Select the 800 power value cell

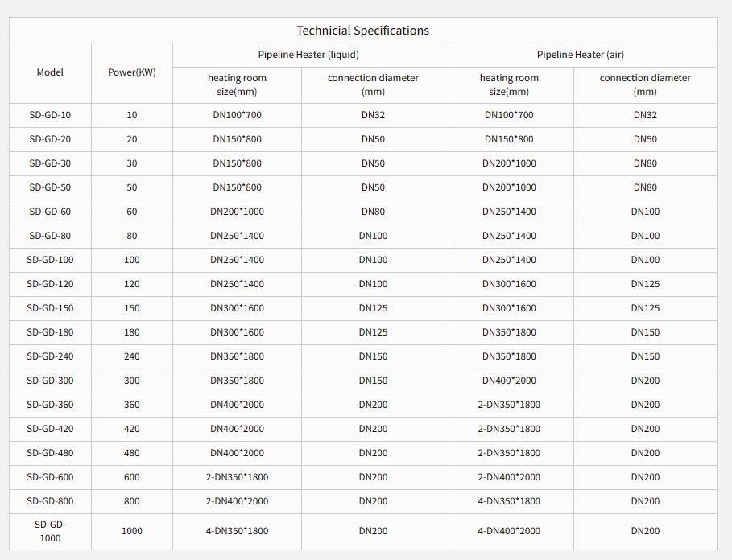(x=132, y=501)
